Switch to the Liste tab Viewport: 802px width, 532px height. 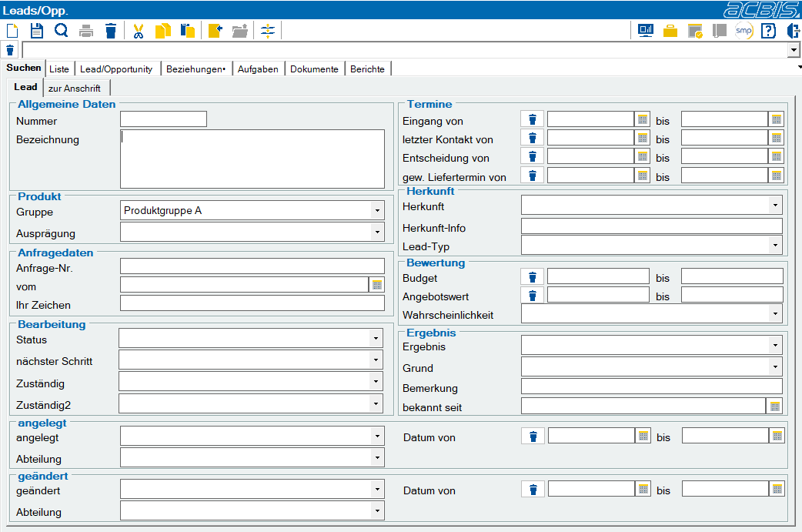(59, 69)
